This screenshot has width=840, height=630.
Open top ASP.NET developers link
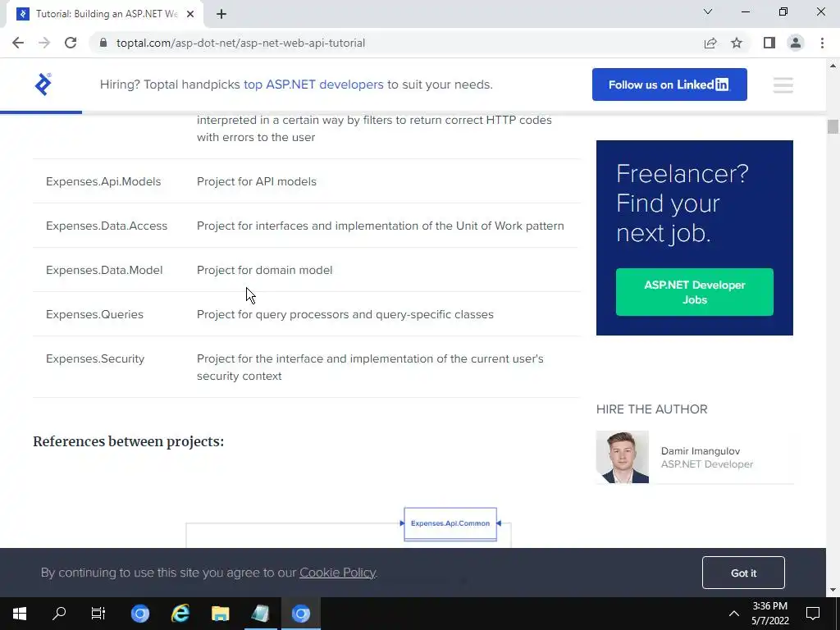313,84
